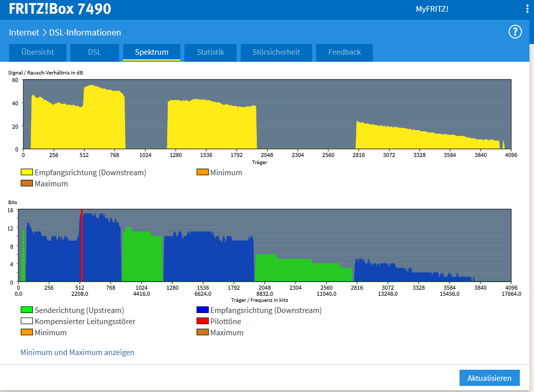The width and height of the screenshot is (534, 392).
Task: Click the DSL-Informationen breadcrumb text
Action: coord(85,32)
